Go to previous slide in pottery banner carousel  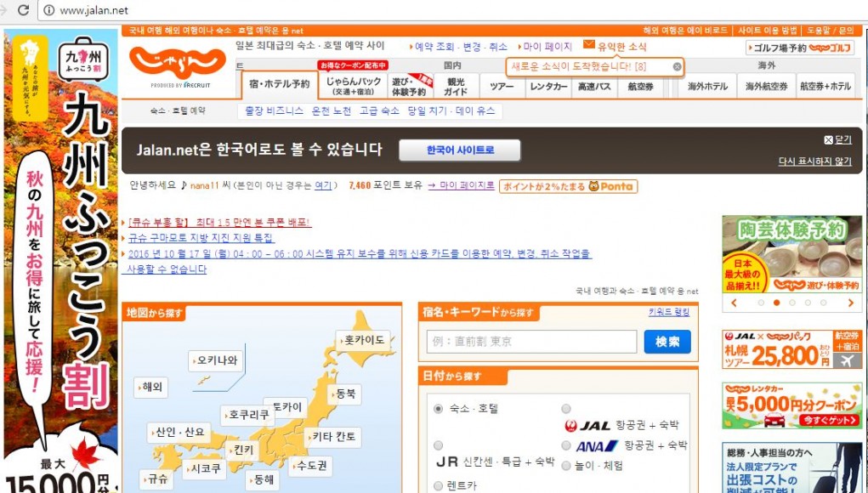tap(734, 303)
